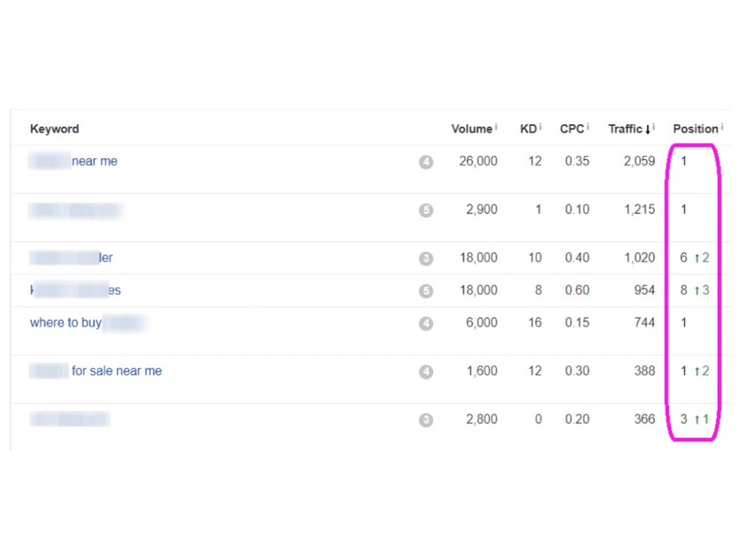This screenshot has width=747, height=560.
Task: Open the keyword link ending in near me in 26,000 row
Action: (73, 161)
